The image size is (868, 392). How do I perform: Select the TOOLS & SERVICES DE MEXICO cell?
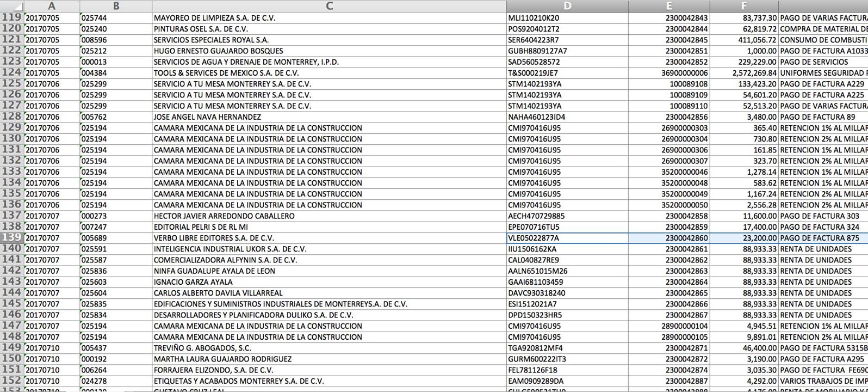pos(329,73)
